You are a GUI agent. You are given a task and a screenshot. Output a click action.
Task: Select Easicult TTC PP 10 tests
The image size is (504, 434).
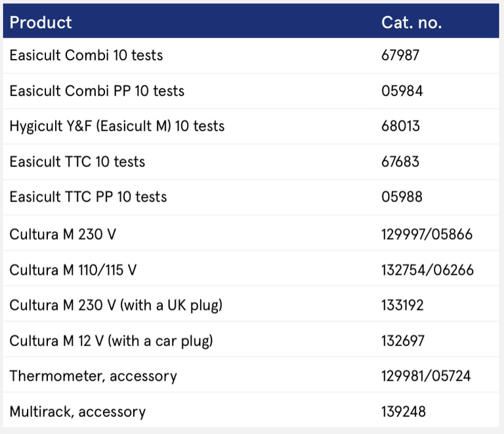(88, 197)
